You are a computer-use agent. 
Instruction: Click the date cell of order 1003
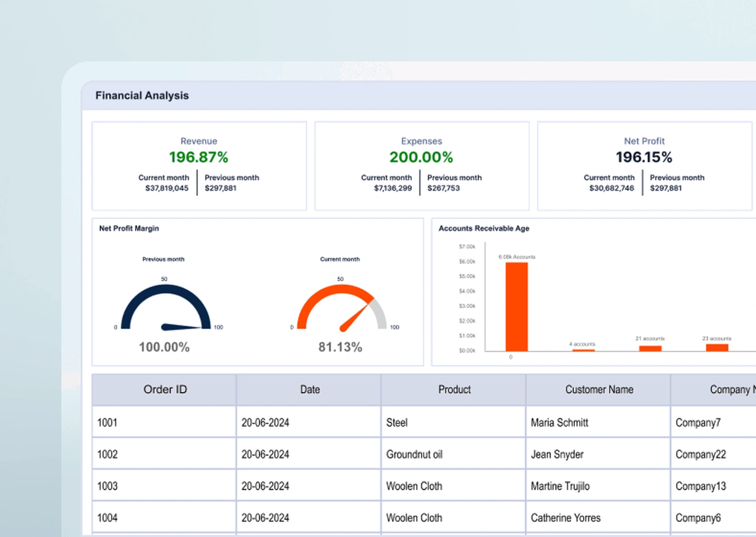[x=309, y=486]
